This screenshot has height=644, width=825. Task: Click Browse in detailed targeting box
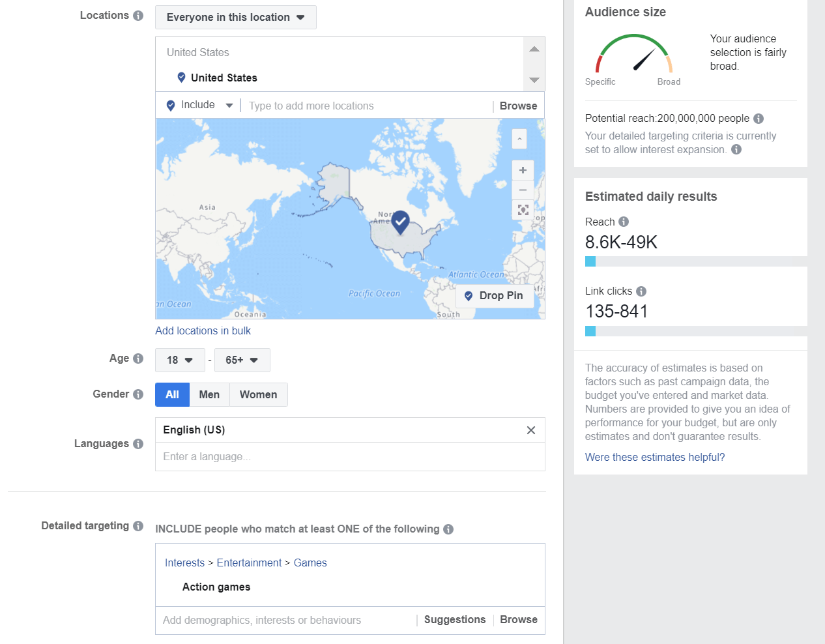tap(519, 620)
